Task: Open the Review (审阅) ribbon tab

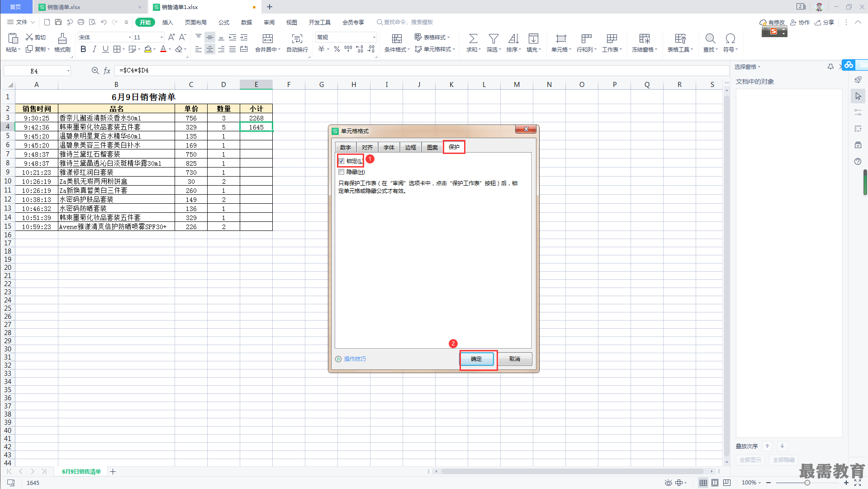Action: tap(269, 22)
